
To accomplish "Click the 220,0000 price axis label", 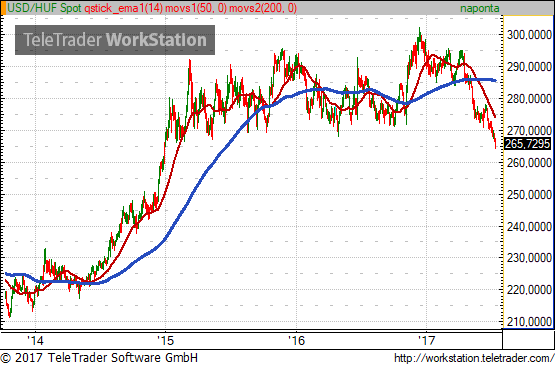I will (529, 290).
